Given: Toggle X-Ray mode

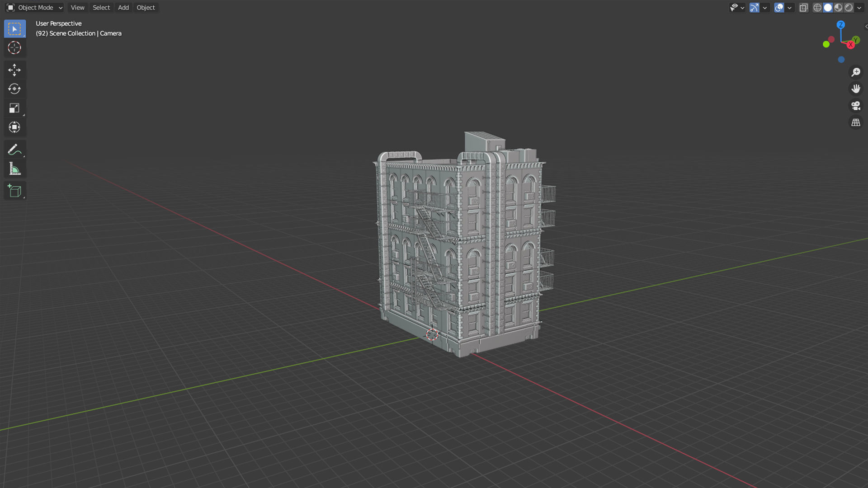Looking at the screenshot, I should click(803, 8).
